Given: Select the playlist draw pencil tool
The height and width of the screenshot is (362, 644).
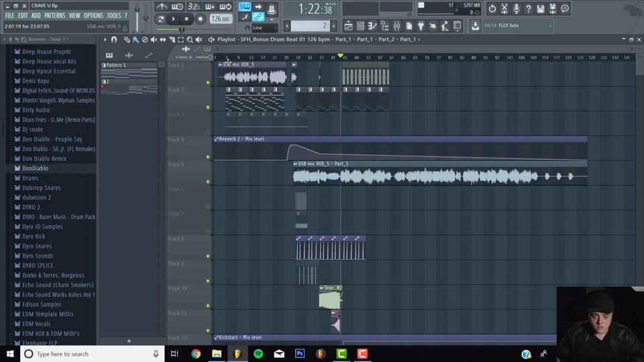Looking at the screenshot, I should point(127,40).
